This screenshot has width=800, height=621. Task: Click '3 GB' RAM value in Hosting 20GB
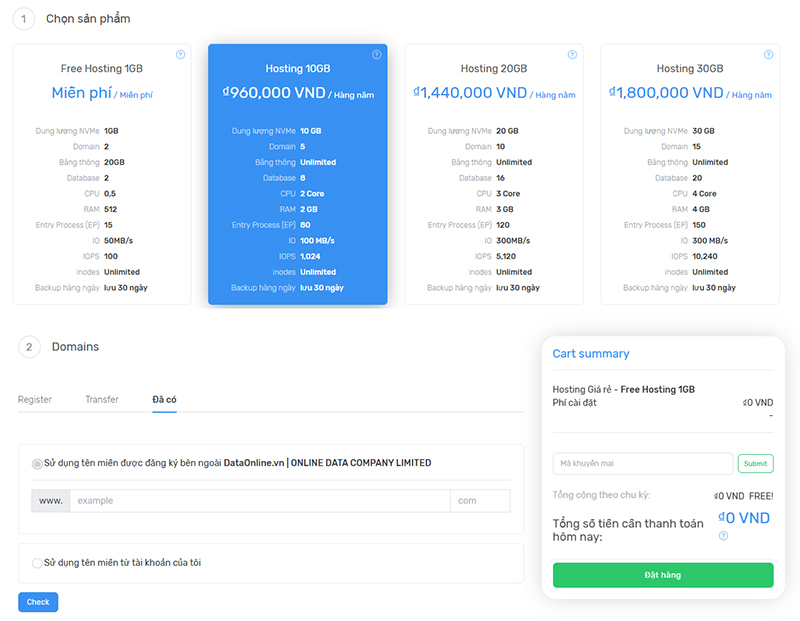[x=505, y=209]
